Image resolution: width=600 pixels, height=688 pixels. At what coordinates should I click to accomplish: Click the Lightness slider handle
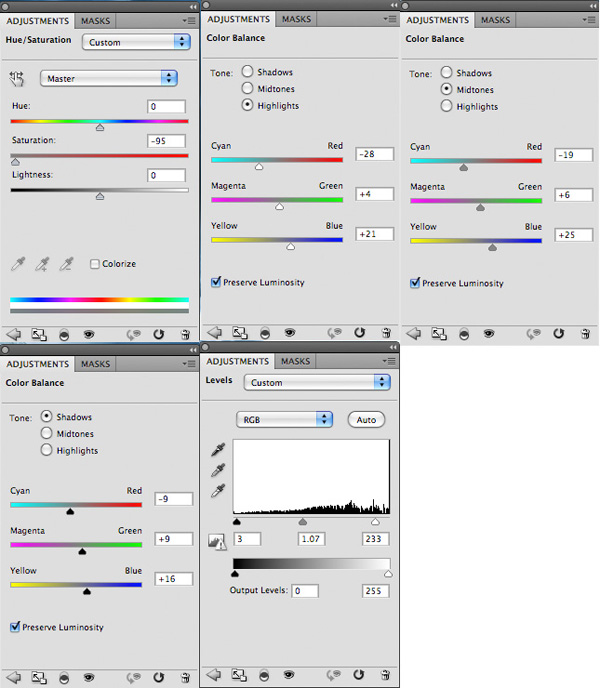(x=100, y=196)
